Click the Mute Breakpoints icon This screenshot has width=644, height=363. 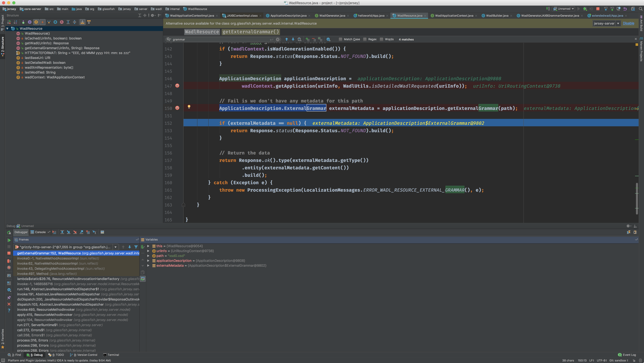tap(9, 267)
